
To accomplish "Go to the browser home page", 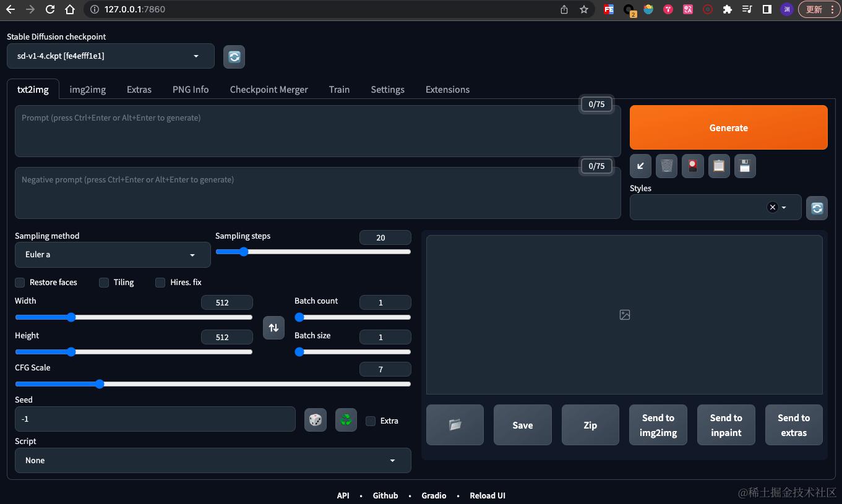I will point(70,9).
